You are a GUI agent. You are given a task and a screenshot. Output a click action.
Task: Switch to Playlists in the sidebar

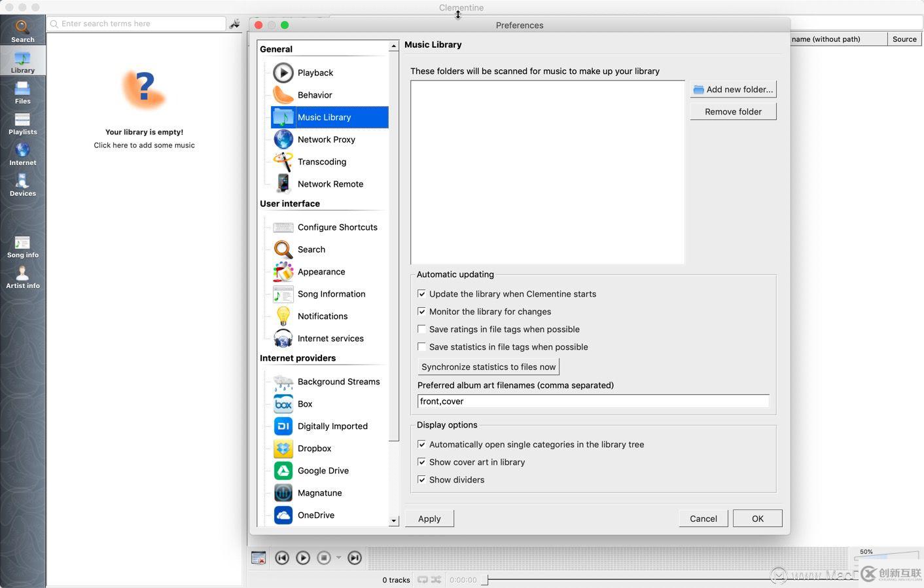tap(22, 123)
